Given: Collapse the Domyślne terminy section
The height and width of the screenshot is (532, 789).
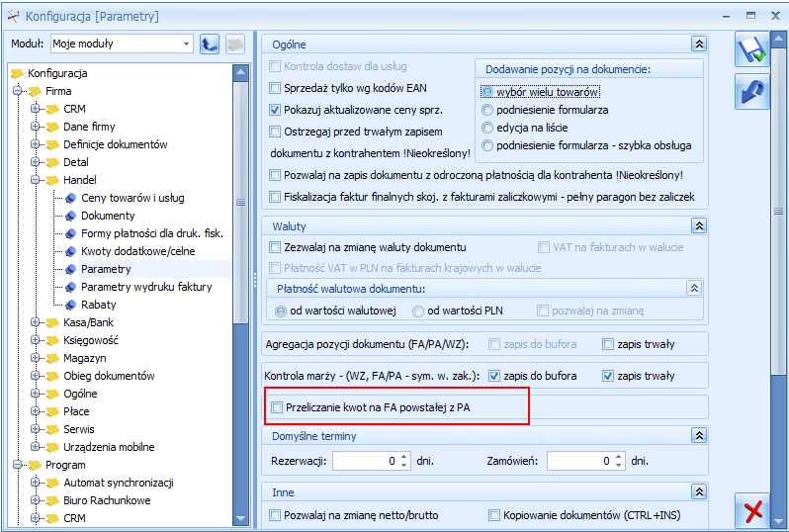Looking at the screenshot, I should click(x=699, y=435).
